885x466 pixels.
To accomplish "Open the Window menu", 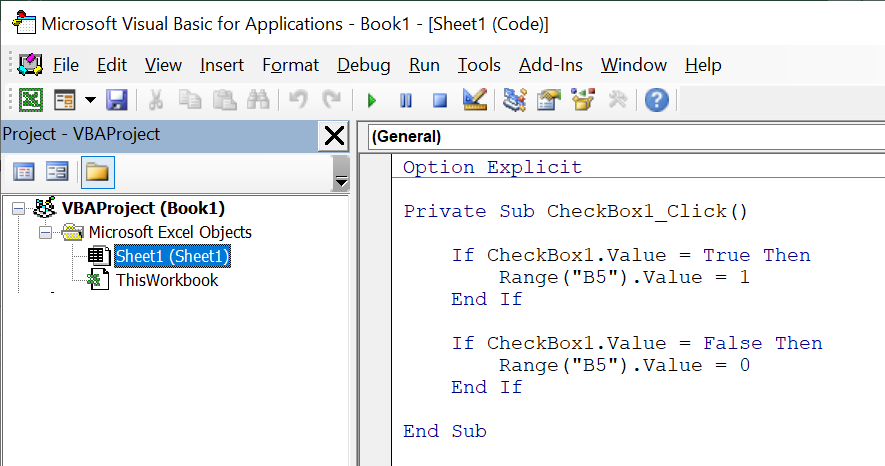I will tap(634, 65).
